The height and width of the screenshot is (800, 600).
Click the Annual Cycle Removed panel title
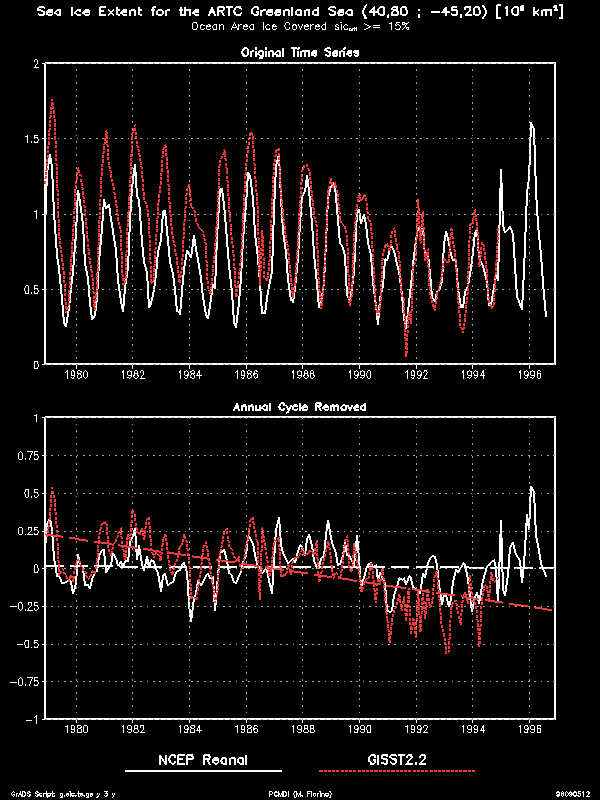click(301, 407)
